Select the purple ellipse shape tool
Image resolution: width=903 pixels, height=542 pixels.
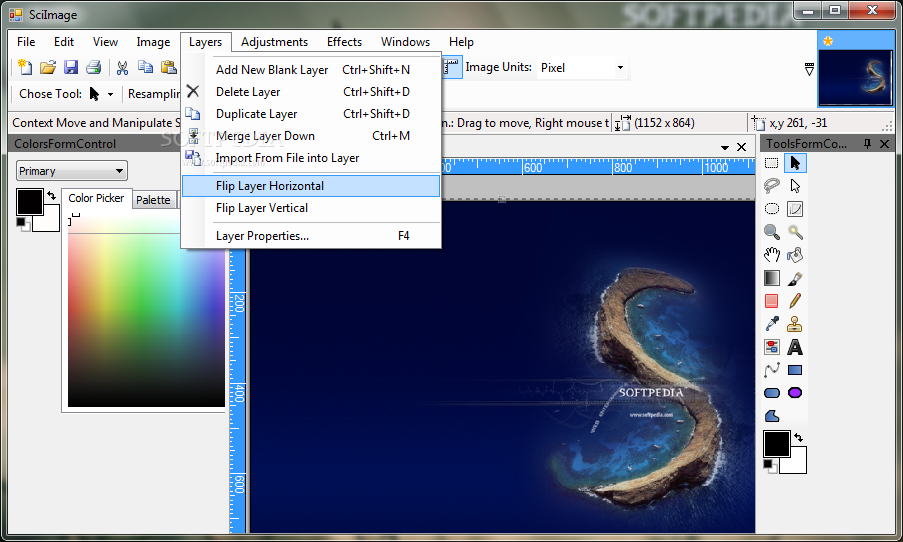(x=795, y=393)
